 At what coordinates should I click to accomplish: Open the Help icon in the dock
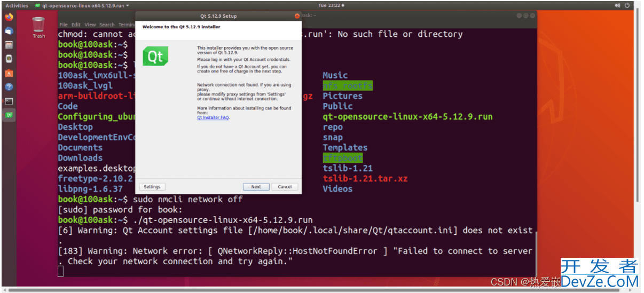[x=9, y=86]
